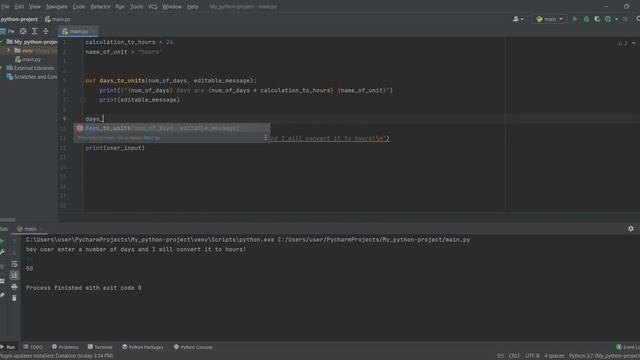Open the Run tool window button
Viewport: 640px width, 360px height.
coord(8,347)
